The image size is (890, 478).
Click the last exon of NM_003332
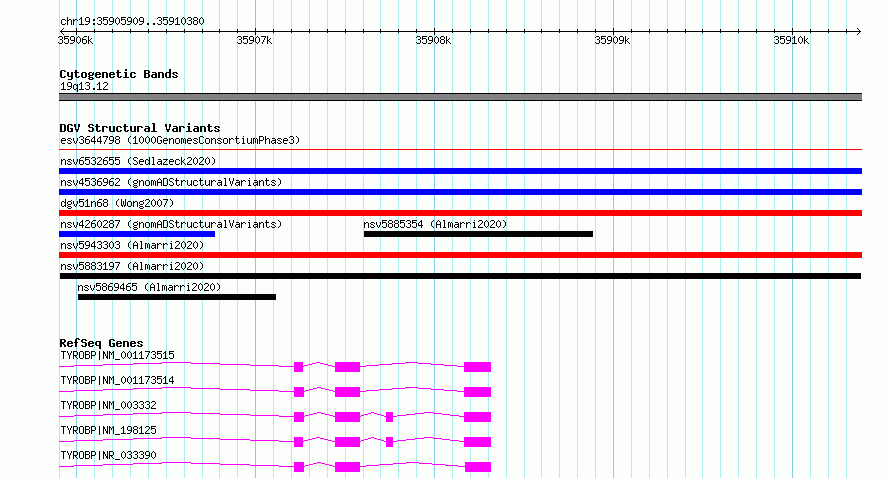pyautogui.click(x=477, y=417)
